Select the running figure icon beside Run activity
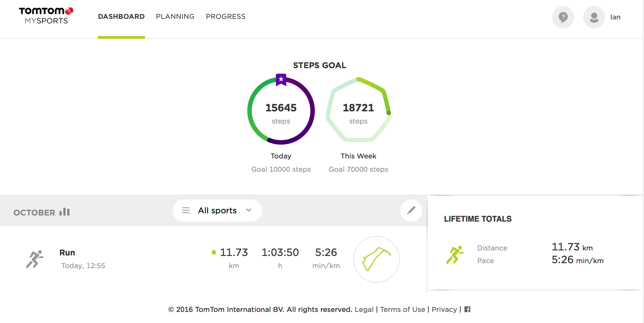The image size is (644, 323). click(x=36, y=258)
